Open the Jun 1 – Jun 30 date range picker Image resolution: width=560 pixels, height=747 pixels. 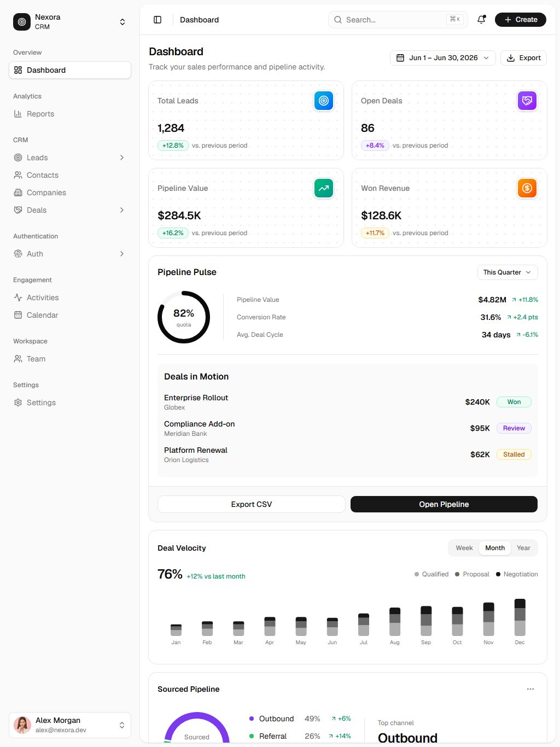pyautogui.click(x=443, y=58)
